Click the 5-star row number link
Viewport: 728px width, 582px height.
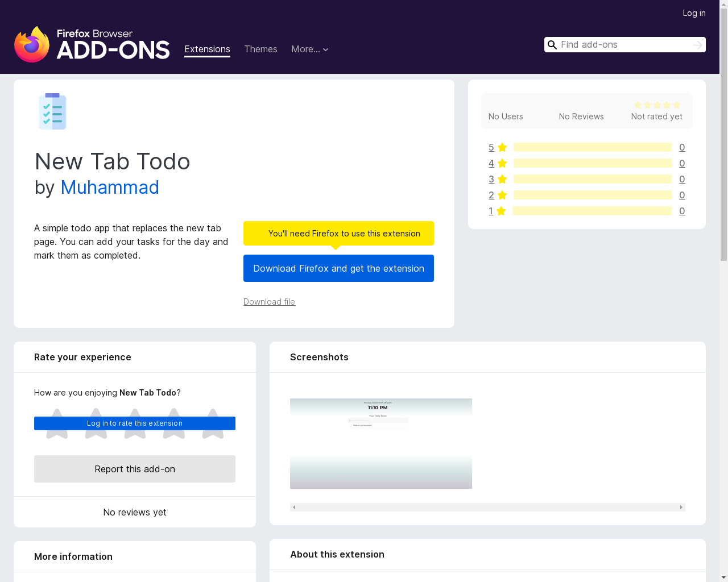pyautogui.click(x=491, y=147)
